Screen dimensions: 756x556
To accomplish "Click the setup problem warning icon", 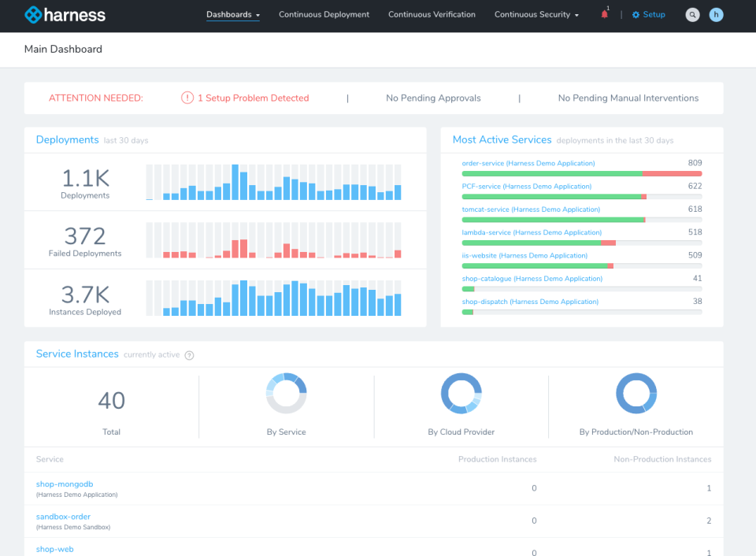I will click(x=187, y=98).
